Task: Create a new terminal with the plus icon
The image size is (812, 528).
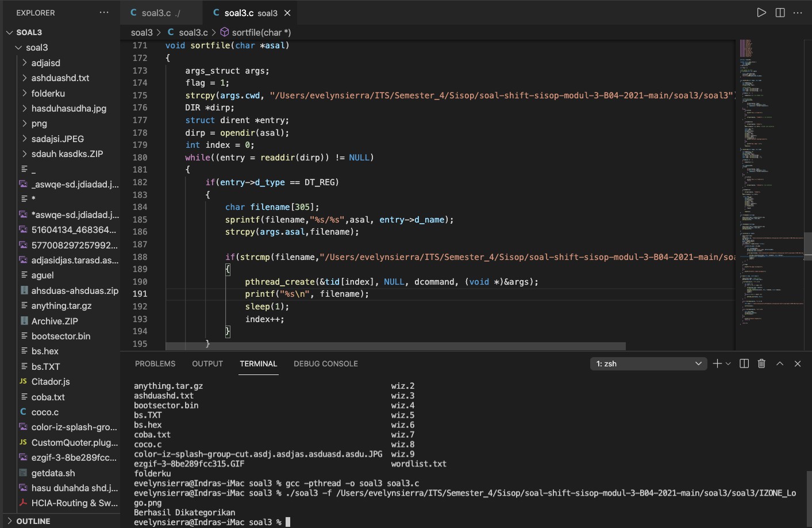Action: (717, 364)
